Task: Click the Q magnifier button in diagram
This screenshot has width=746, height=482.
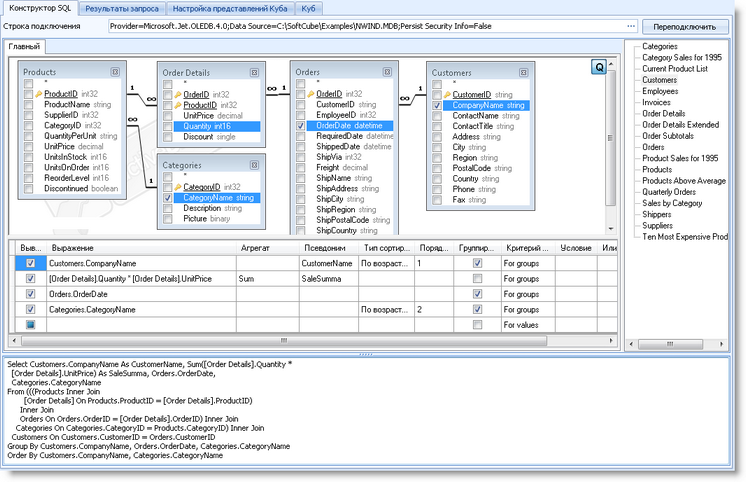Action: [x=601, y=66]
